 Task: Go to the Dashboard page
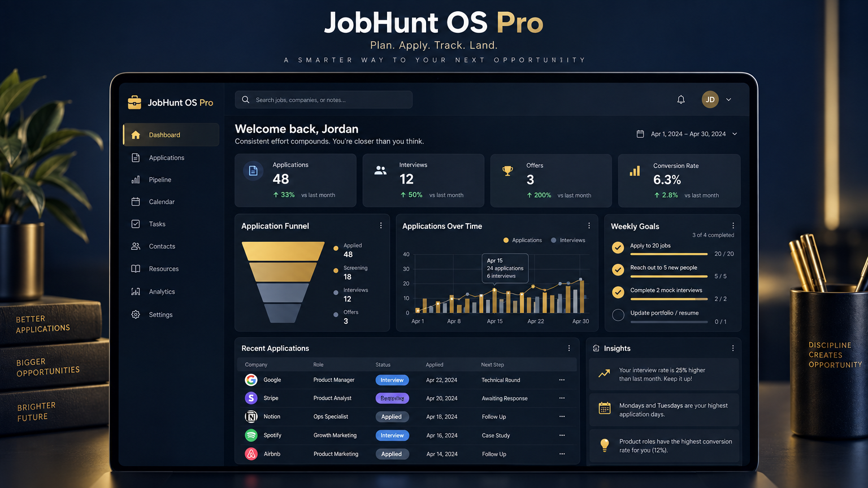tap(171, 134)
